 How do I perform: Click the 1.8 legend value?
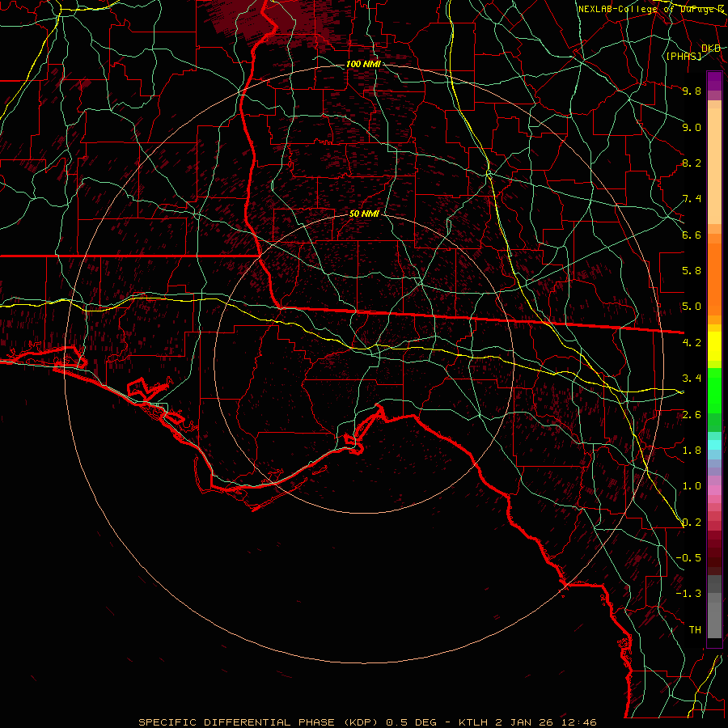[692, 451]
